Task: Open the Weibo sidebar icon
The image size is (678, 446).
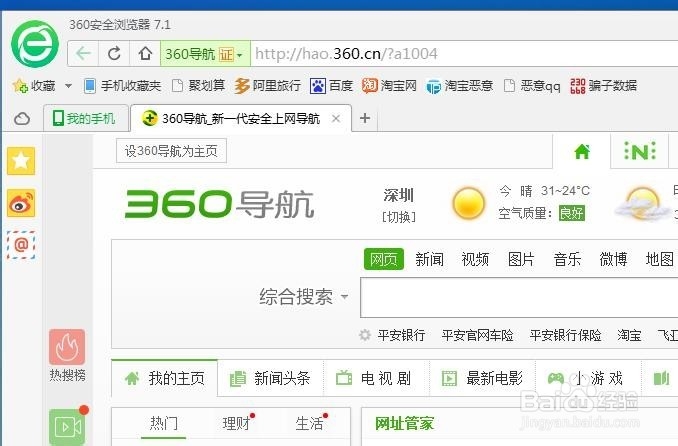Action: click(x=21, y=203)
